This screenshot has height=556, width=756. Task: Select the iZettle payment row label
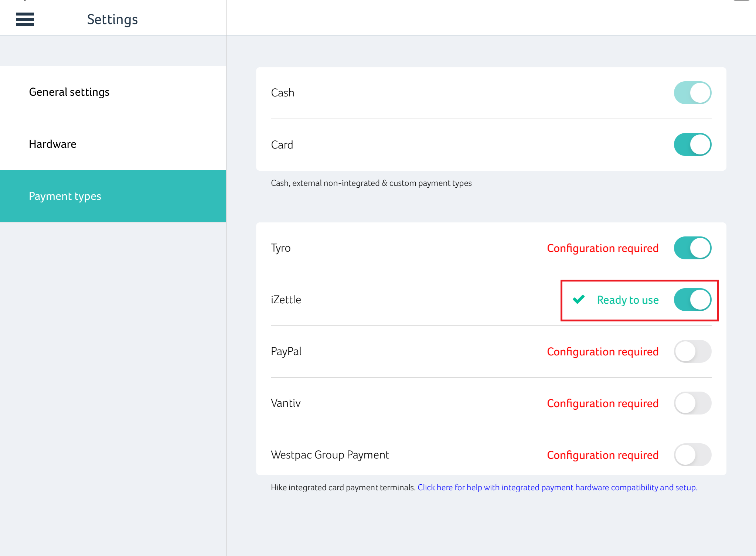[286, 300]
